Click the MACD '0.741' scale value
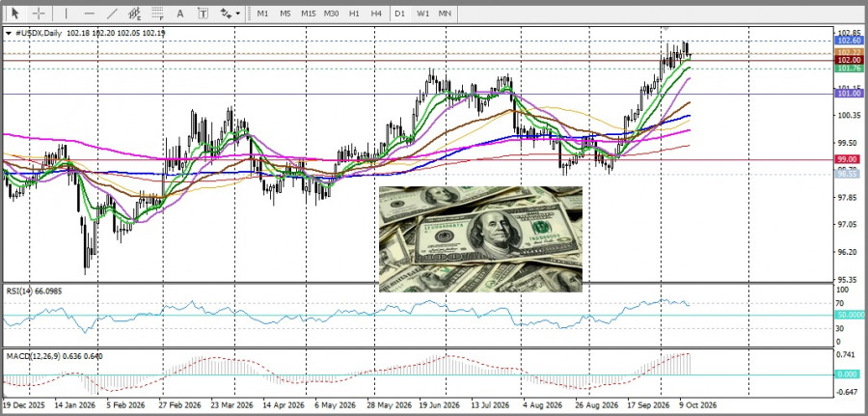 pyautogui.click(x=848, y=354)
